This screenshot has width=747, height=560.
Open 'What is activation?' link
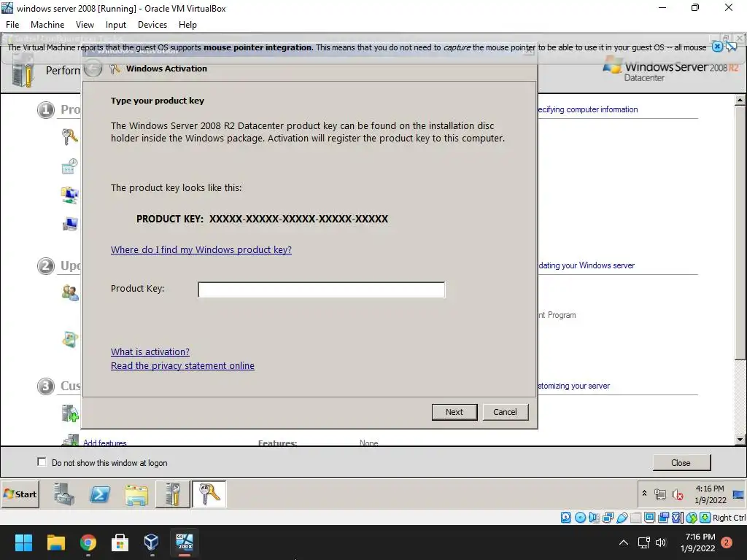pyautogui.click(x=150, y=351)
